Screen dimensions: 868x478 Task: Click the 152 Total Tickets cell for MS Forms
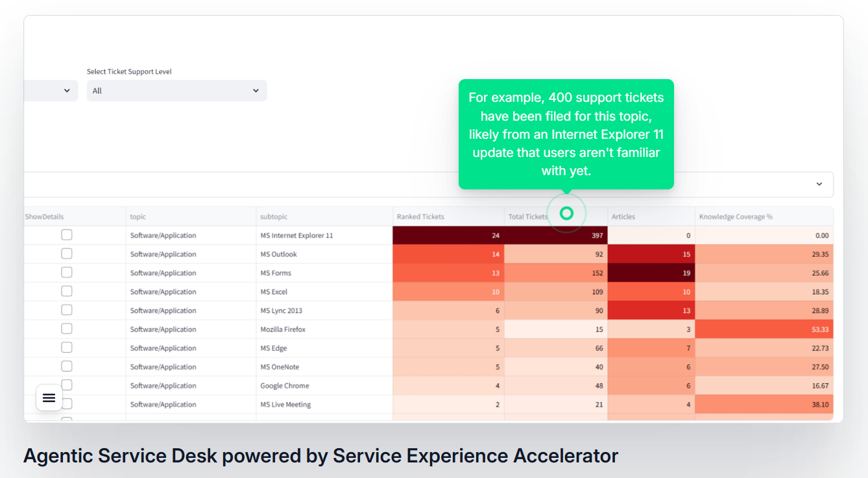tap(556, 273)
